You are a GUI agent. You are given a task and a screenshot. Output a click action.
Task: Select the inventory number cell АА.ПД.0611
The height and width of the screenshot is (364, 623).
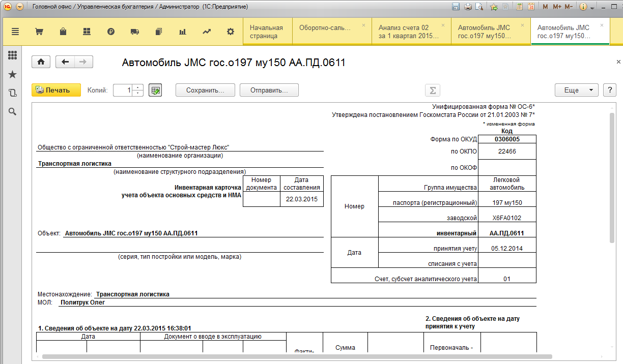pos(507,233)
